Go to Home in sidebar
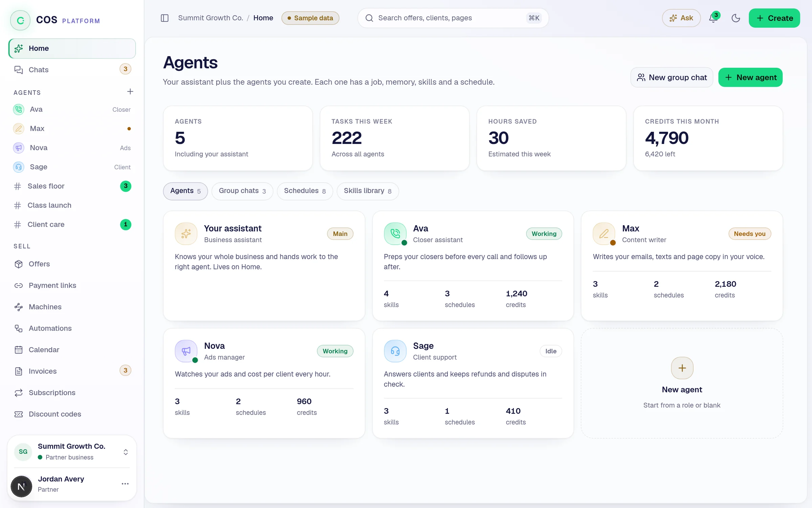Screen dimensions: 812x508 pos(72,48)
